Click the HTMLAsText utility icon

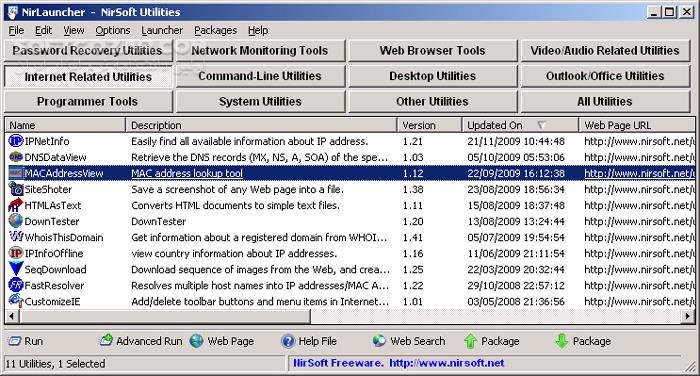pos(16,205)
